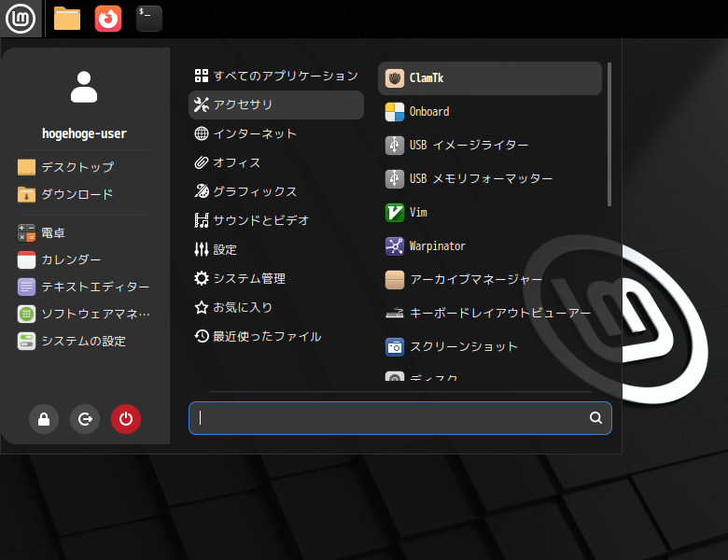The image size is (728, 560).
Task: Click the hogehoge-user avatar icon
Action: tap(84, 87)
